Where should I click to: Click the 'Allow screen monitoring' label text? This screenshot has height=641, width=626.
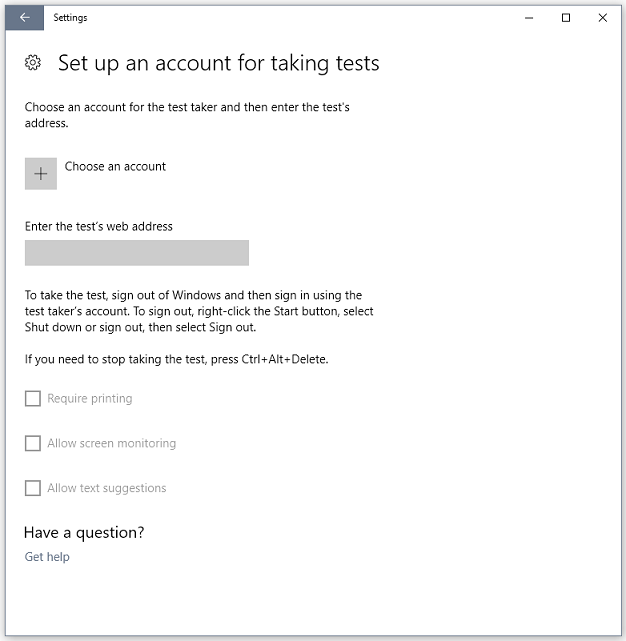point(112,443)
